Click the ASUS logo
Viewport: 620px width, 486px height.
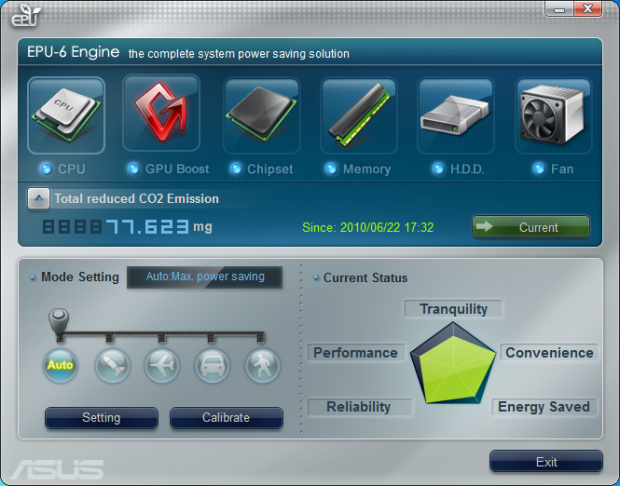pyautogui.click(x=57, y=469)
